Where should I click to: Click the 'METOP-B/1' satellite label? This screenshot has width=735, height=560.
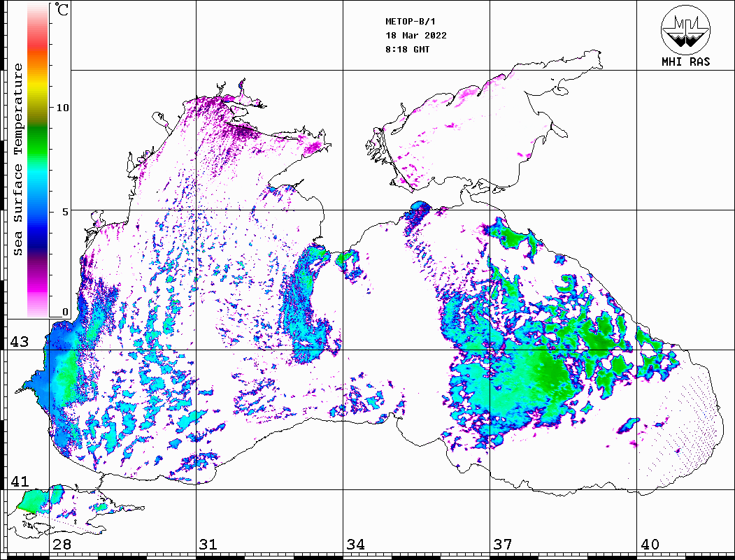[x=410, y=22]
